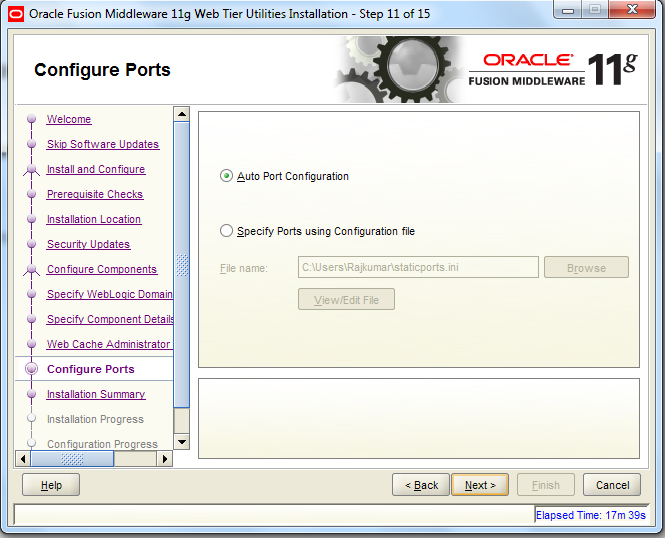Cancel the installation
Image resolution: width=665 pixels, height=538 pixels.
(612, 485)
